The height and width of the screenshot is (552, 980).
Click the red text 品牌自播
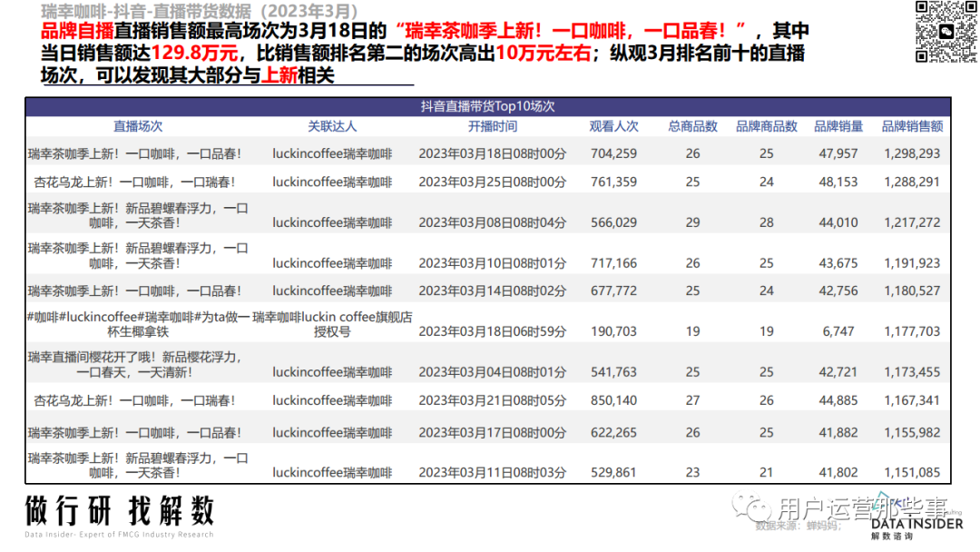pos(77,31)
